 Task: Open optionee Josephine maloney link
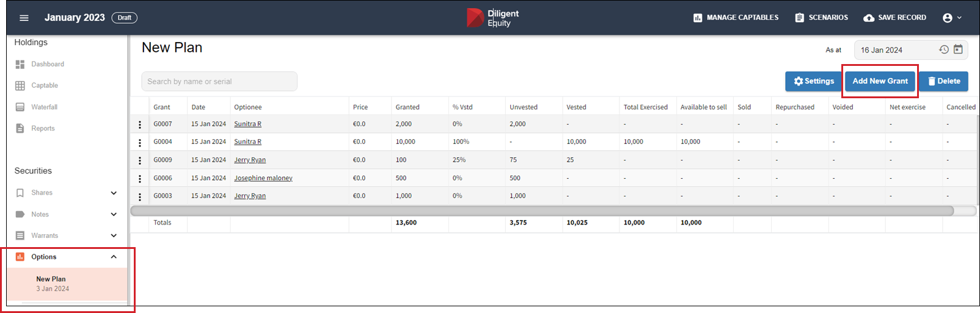pos(263,178)
